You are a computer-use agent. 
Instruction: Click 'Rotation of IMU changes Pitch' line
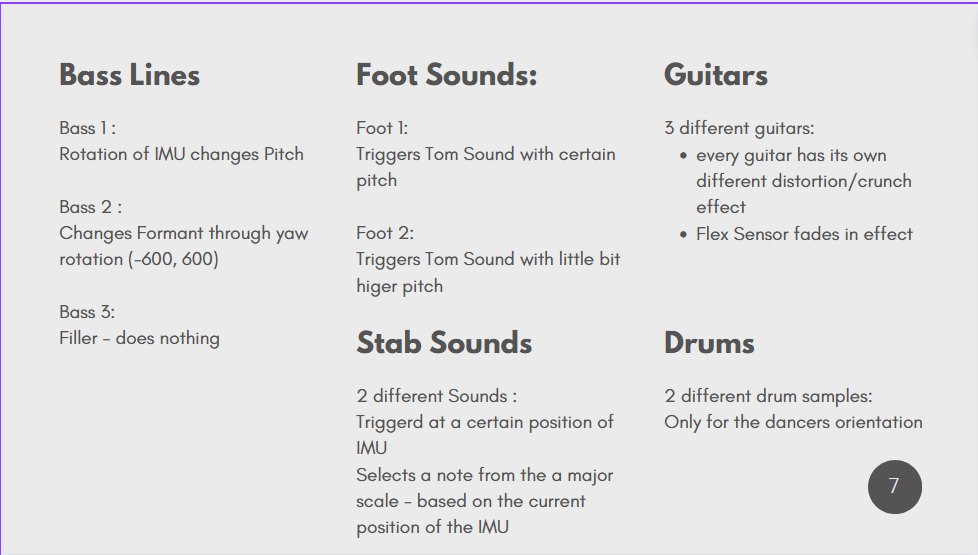pos(182,154)
